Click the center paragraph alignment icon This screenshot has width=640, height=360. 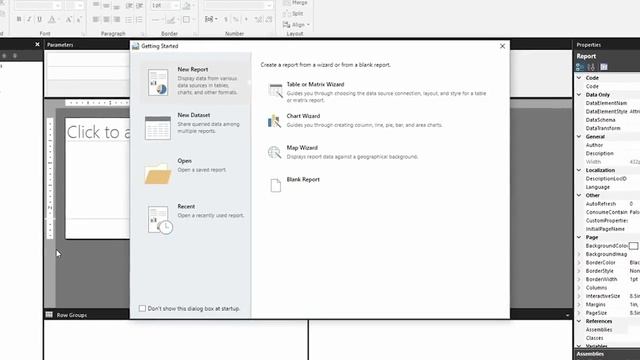[106, 19]
